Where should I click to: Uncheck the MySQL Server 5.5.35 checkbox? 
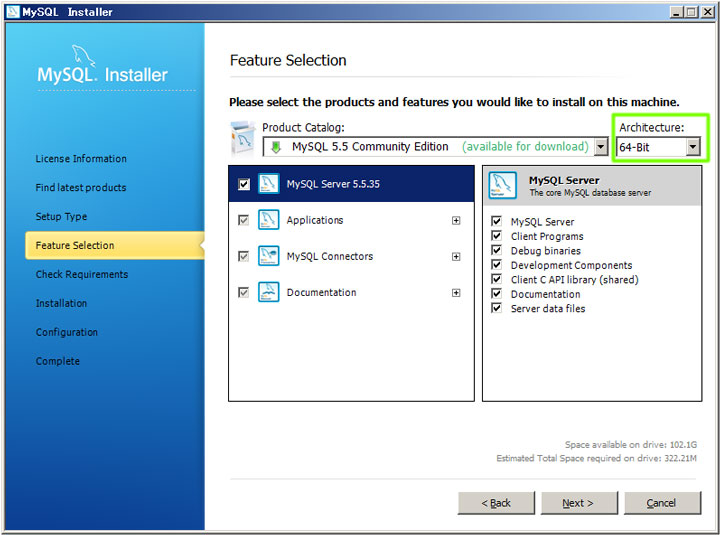point(244,184)
